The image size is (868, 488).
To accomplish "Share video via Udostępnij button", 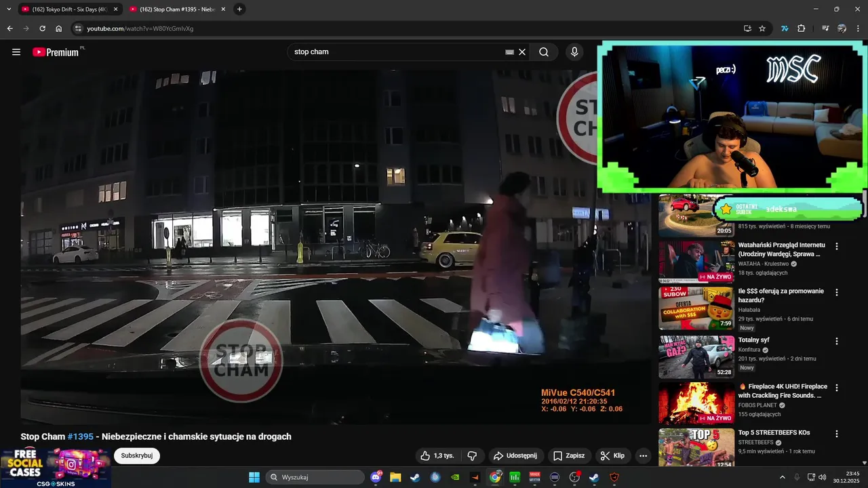I will pyautogui.click(x=515, y=455).
